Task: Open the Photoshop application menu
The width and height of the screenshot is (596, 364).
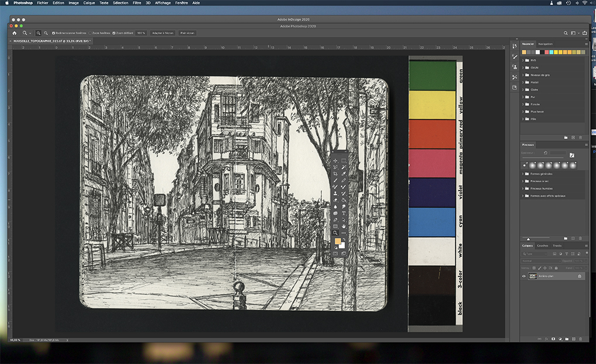Action: (23, 3)
